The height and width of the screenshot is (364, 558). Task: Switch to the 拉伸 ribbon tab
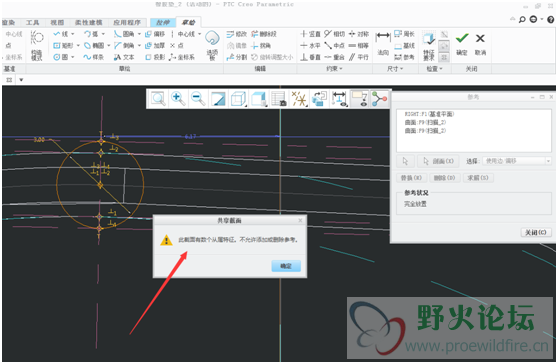[x=163, y=22]
